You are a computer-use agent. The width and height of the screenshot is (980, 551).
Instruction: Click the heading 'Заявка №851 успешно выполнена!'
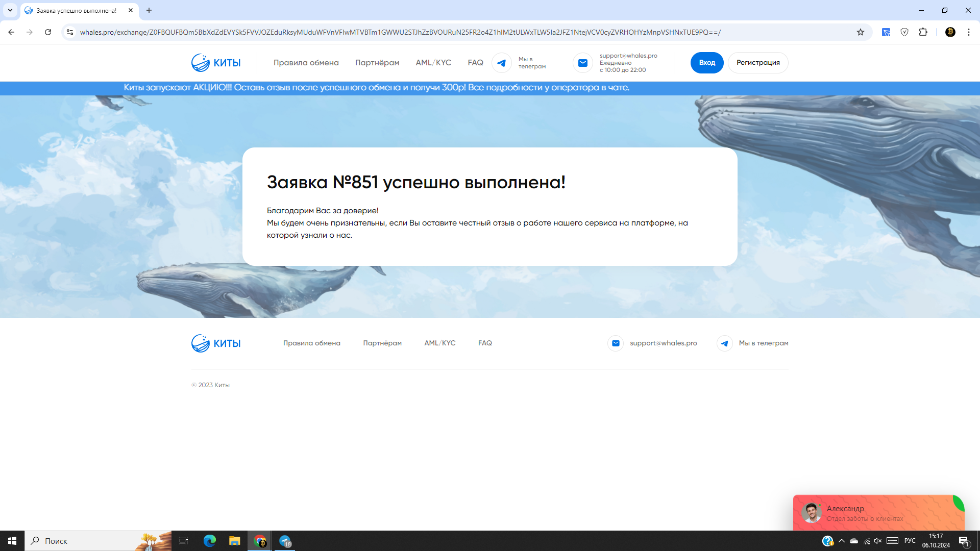(416, 182)
